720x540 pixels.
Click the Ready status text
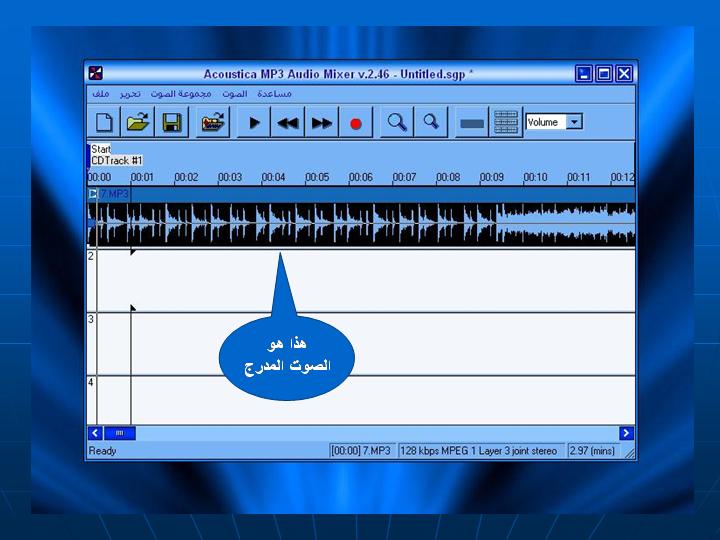tap(102, 451)
